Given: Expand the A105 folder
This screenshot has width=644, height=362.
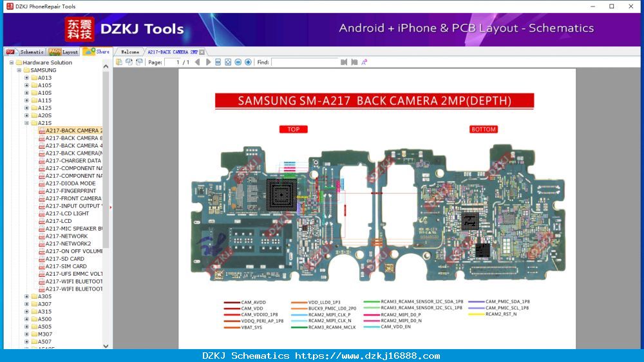Looking at the screenshot, I should (26, 85).
